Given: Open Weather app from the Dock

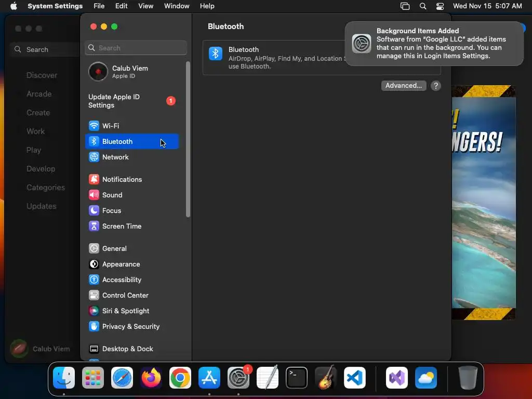Looking at the screenshot, I should [x=426, y=378].
